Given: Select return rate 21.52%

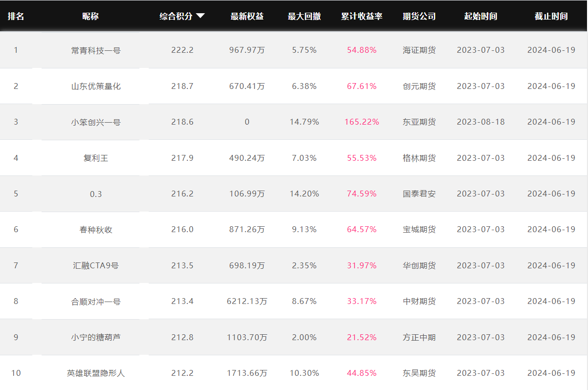Looking at the screenshot, I should 362,337.
